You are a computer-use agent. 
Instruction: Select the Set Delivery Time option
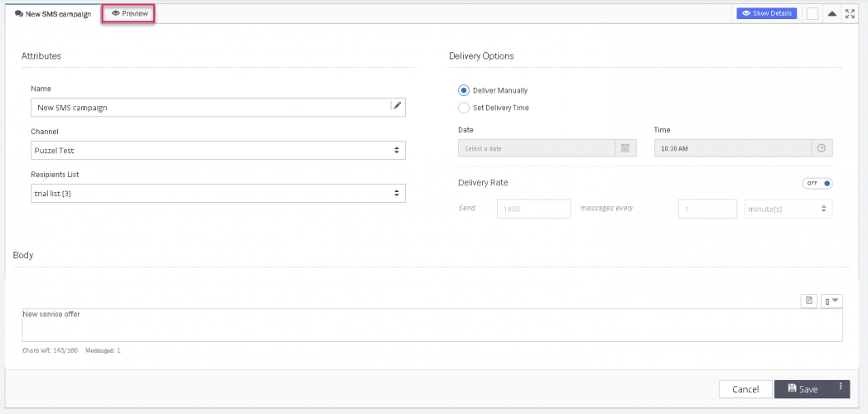[464, 108]
